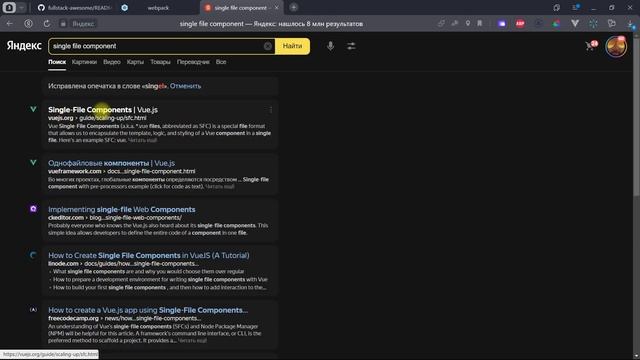This screenshot has width=640, height=360.
Task: Open Yandex home via the round Я button
Action: 28,24
